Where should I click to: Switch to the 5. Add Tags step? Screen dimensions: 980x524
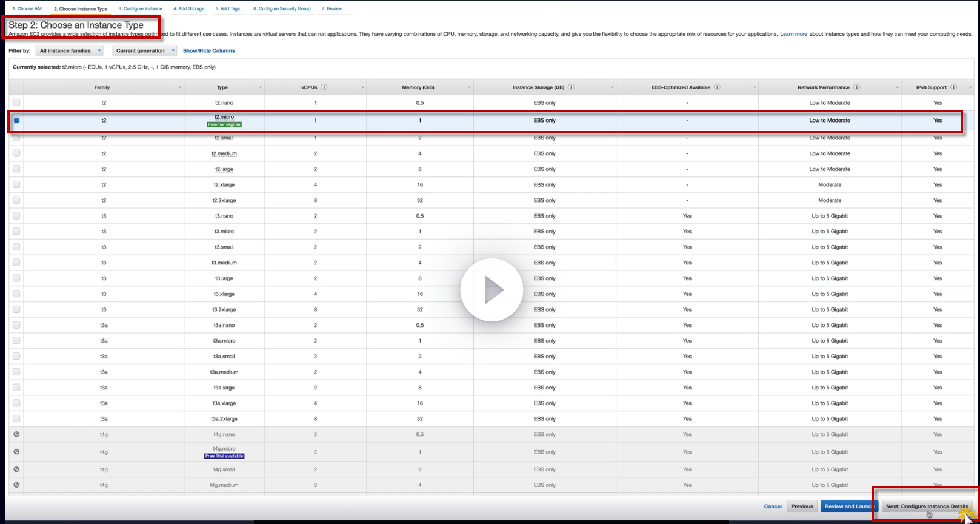point(228,8)
